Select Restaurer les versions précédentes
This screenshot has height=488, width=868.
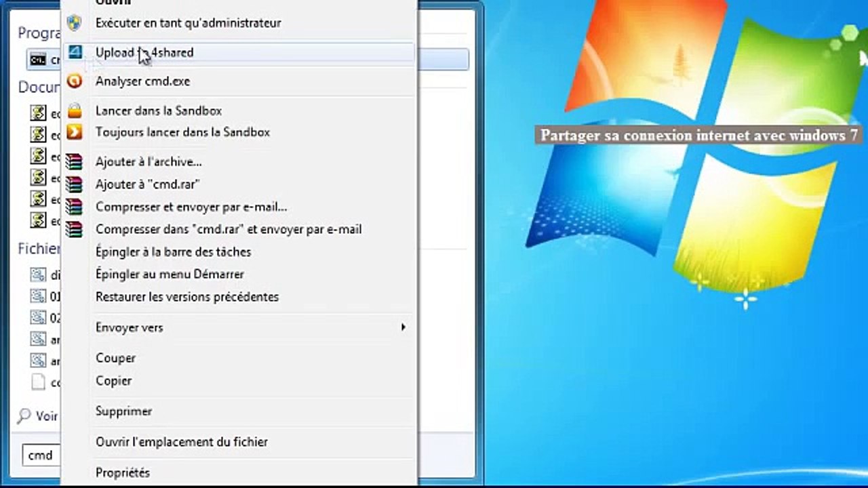pyautogui.click(x=187, y=297)
